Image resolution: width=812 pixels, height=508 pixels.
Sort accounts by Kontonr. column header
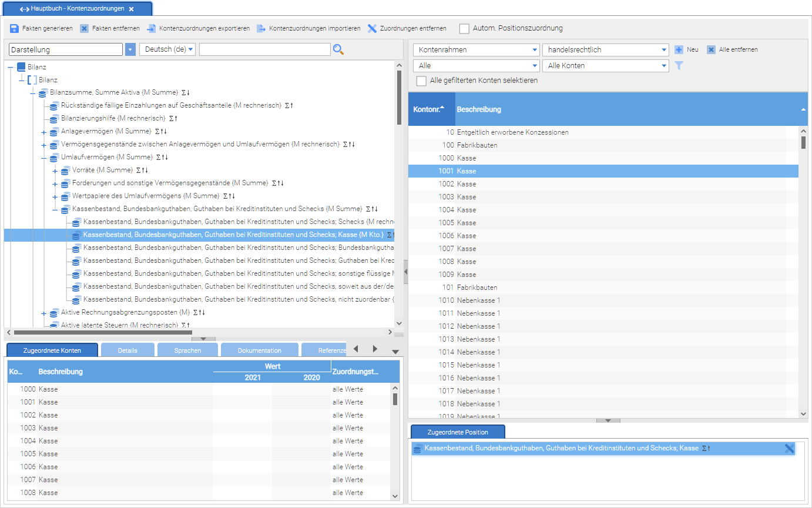(x=429, y=109)
